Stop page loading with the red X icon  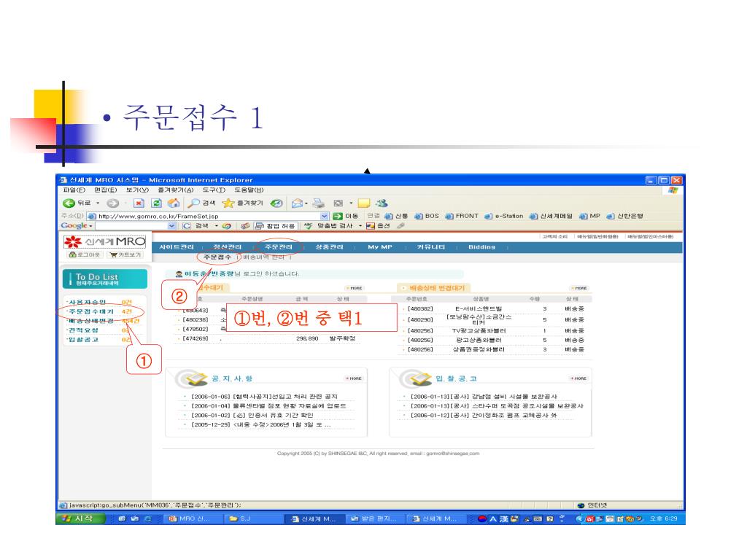pyautogui.click(x=139, y=203)
